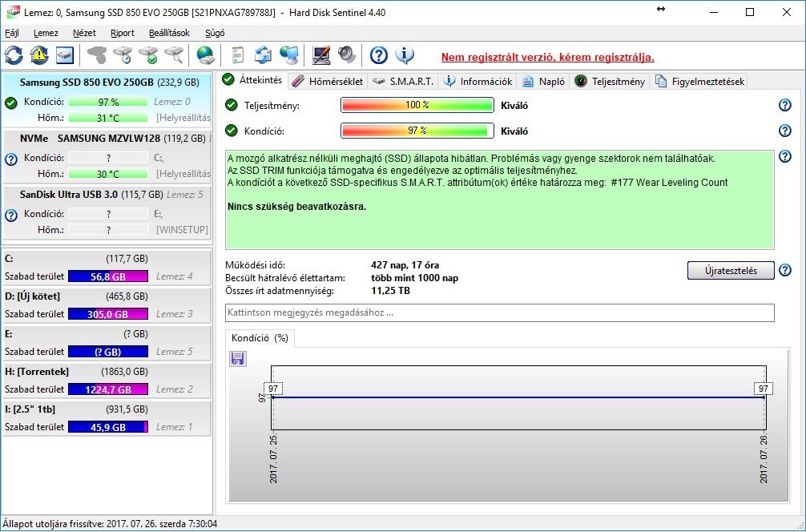Click the 2017. 07. 25. chart data point
This screenshot has height=532, width=806.
(x=273, y=397)
